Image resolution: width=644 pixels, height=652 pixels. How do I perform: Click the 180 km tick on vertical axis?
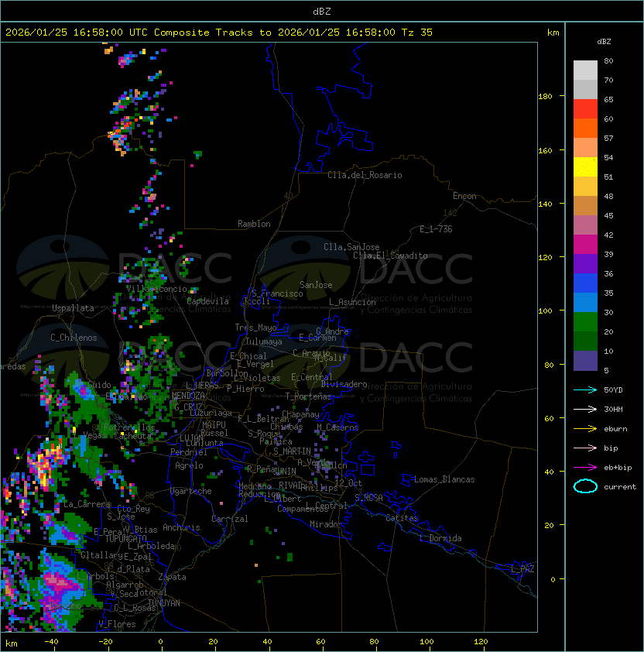click(545, 97)
